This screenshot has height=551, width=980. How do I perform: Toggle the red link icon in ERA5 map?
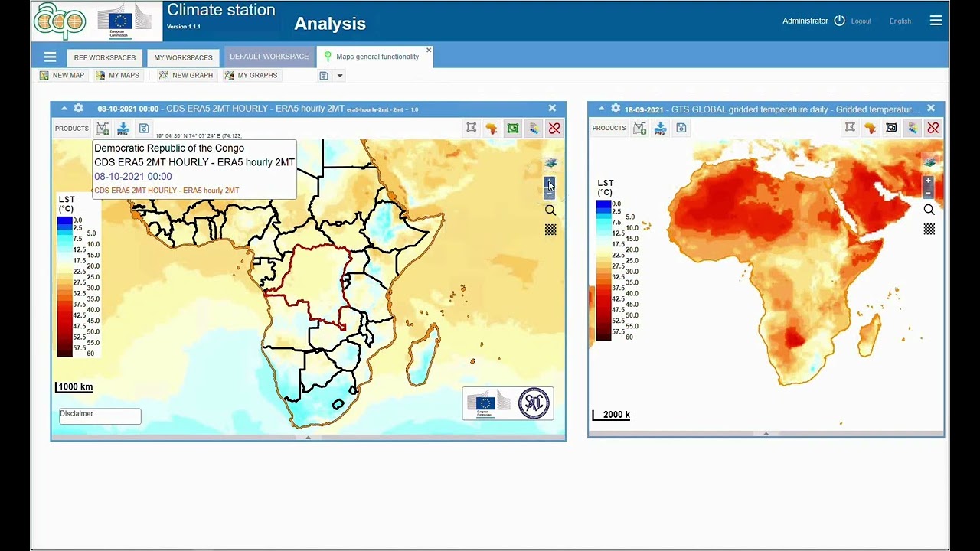(x=554, y=128)
